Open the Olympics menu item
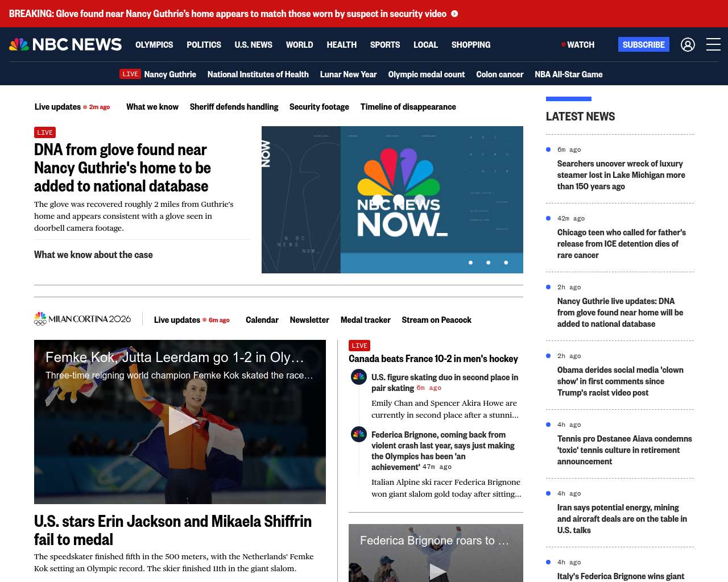Viewport: 728px width, 582px height. coord(154,44)
